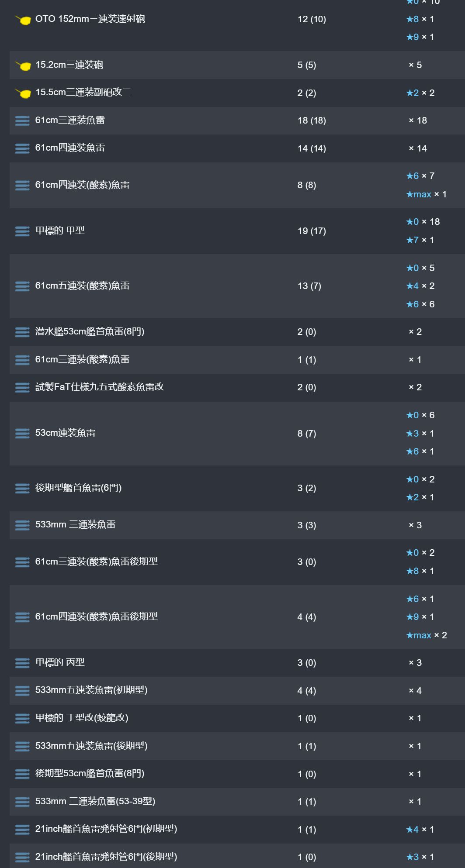
Task: Click the torpedo icon beside 61cm四連装(酸素)魚雷
Action: pos(22,185)
